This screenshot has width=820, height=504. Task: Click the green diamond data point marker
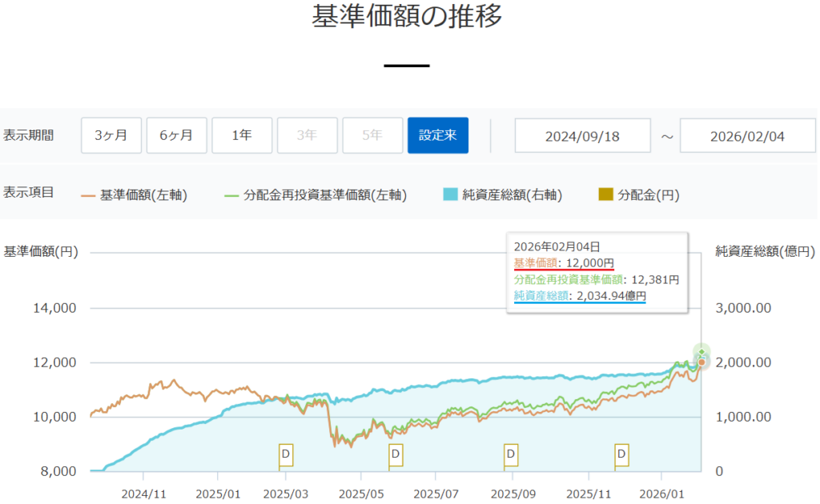coord(701,352)
